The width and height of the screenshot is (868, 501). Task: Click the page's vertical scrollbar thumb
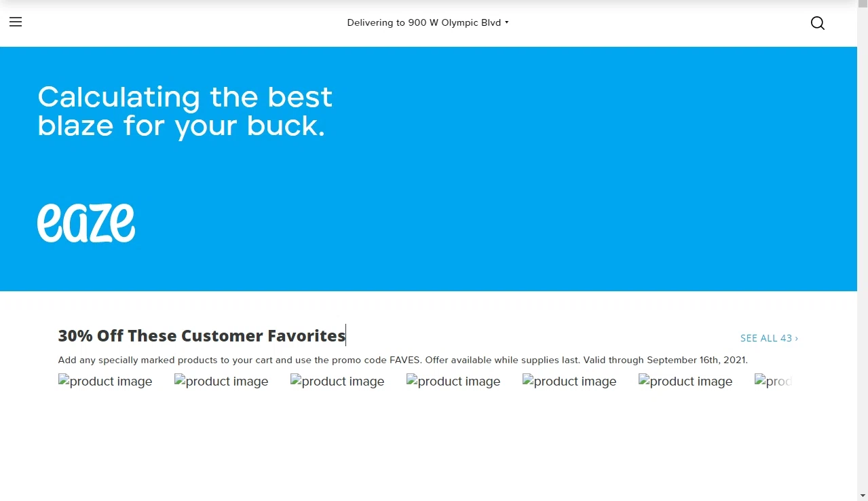pyautogui.click(x=863, y=4)
